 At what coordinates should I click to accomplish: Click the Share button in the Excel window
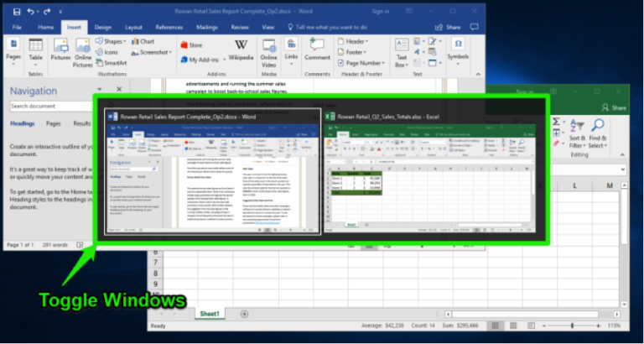[614, 107]
